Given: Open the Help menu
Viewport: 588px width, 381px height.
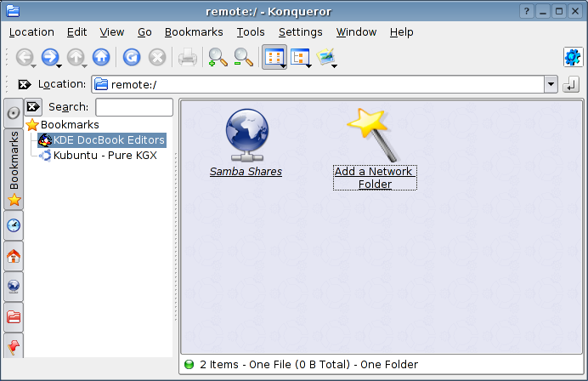Looking at the screenshot, I should coord(401,32).
